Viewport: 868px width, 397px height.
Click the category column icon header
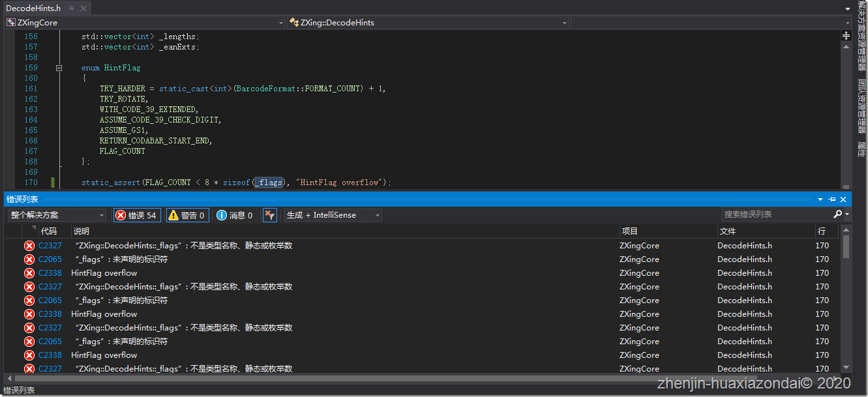click(34, 229)
